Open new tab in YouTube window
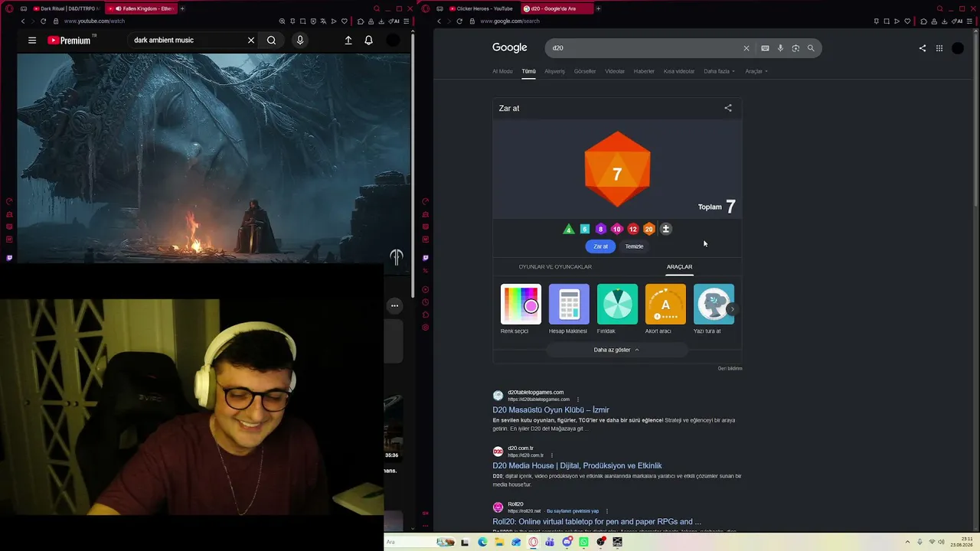980x551 pixels. (182, 8)
